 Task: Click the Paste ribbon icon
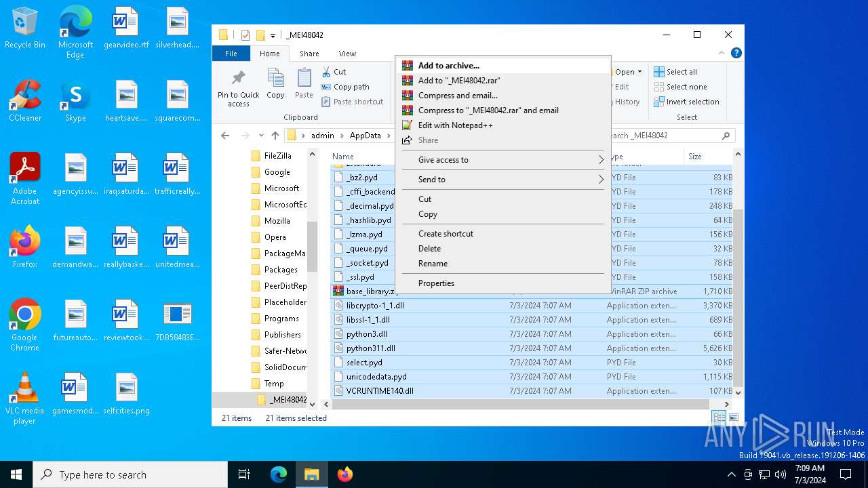[304, 84]
